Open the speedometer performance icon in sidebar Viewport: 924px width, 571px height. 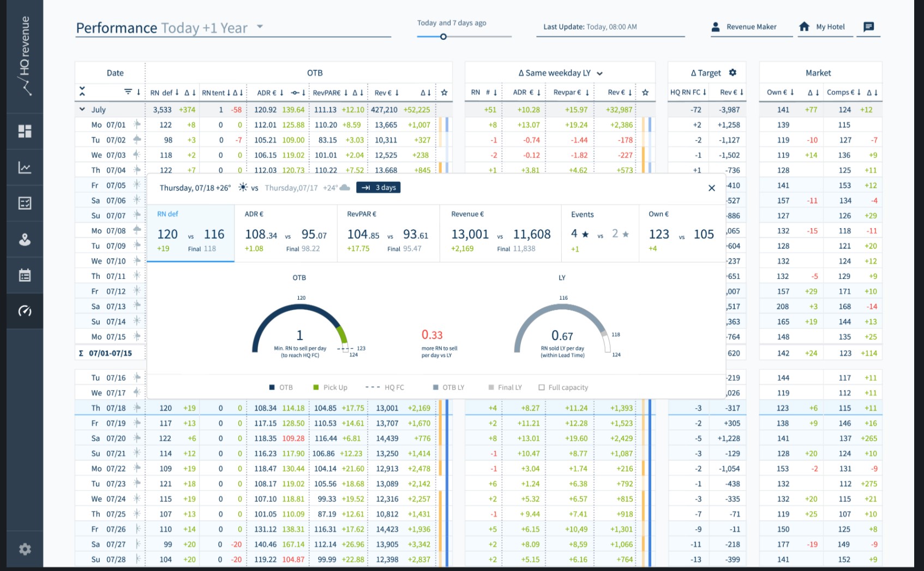point(25,311)
